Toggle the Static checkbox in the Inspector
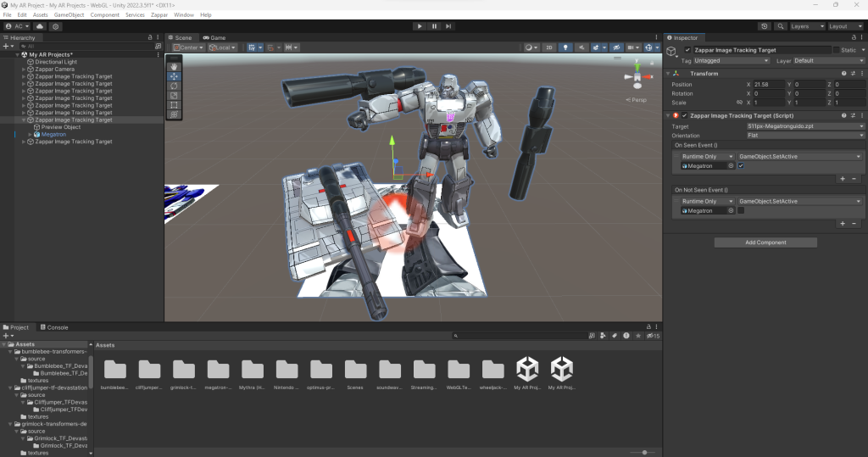Image resolution: width=868 pixels, height=457 pixels. point(837,50)
